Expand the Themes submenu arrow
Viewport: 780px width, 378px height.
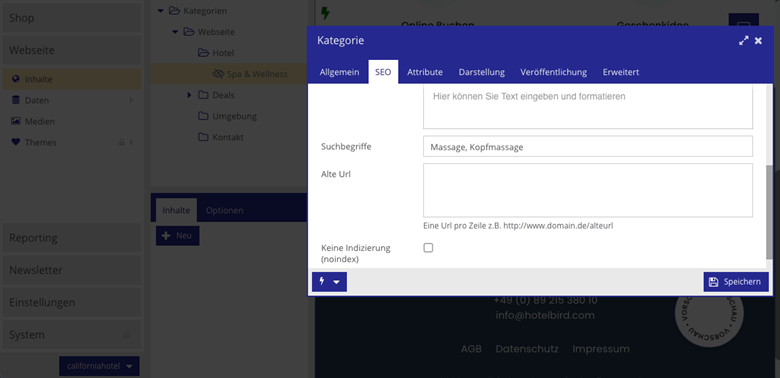131,143
